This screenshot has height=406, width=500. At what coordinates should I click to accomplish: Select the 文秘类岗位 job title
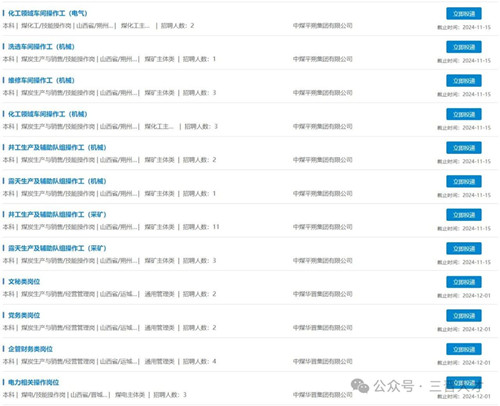pyautogui.click(x=24, y=282)
